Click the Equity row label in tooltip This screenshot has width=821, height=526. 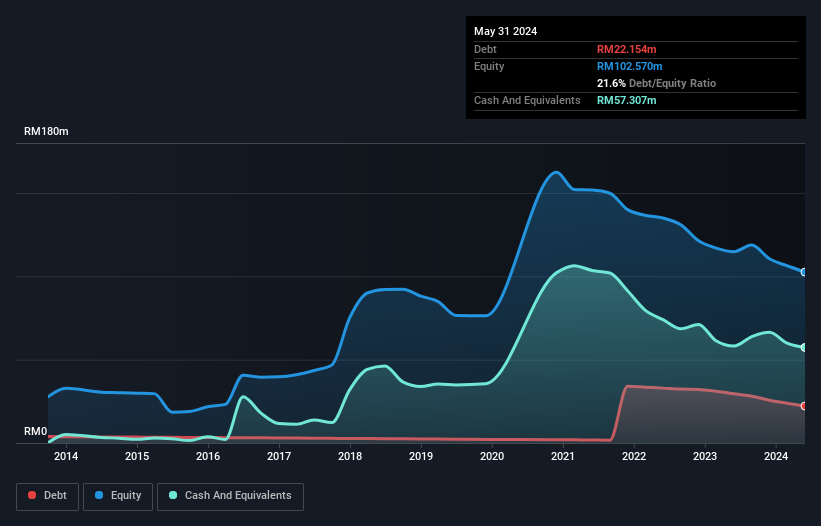489,66
